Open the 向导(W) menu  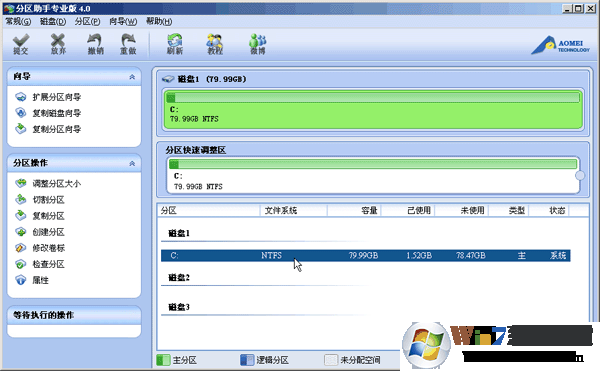123,21
